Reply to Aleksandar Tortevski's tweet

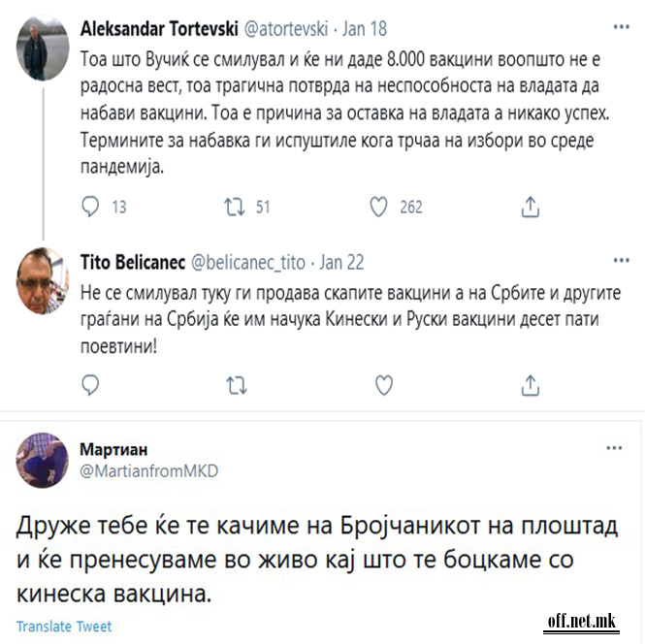[x=90, y=207]
